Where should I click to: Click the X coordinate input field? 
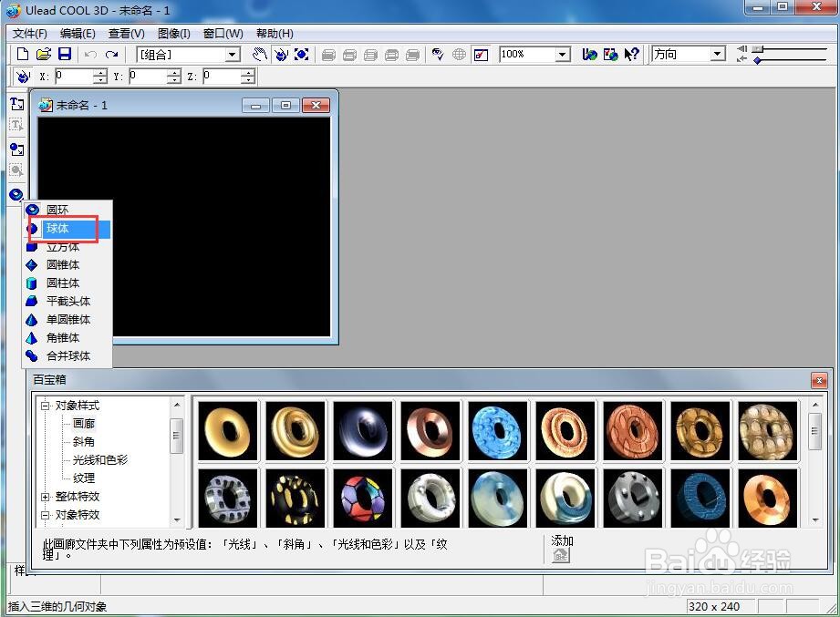(74, 77)
